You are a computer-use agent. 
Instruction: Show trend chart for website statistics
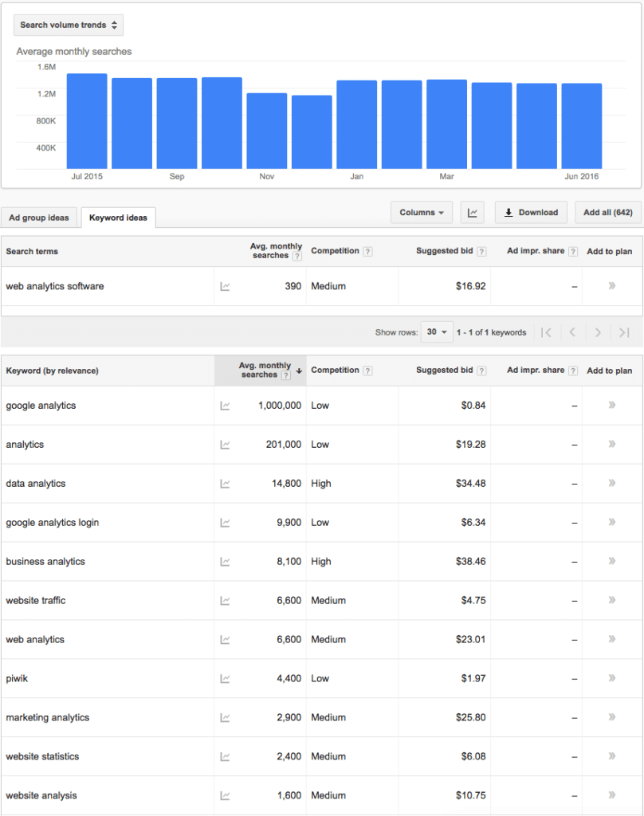(x=225, y=757)
